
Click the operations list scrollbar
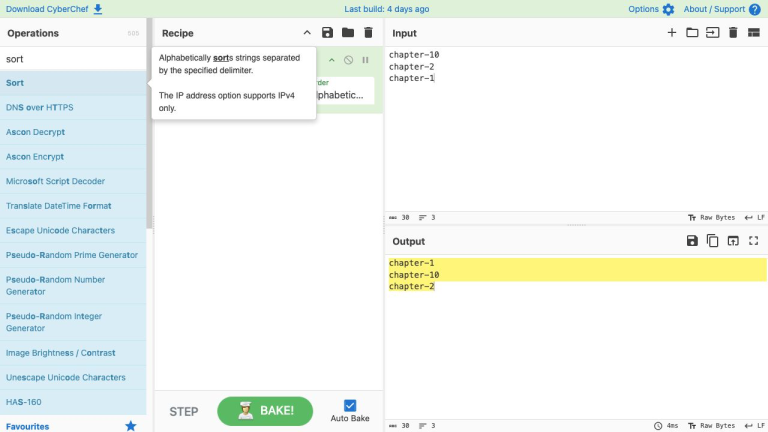(x=149, y=122)
